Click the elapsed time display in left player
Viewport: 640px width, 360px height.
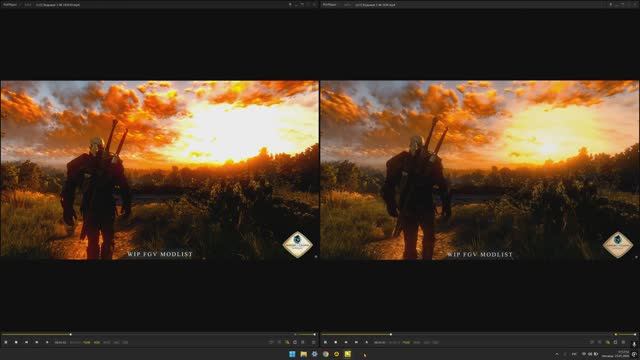[x=60, y=342]
